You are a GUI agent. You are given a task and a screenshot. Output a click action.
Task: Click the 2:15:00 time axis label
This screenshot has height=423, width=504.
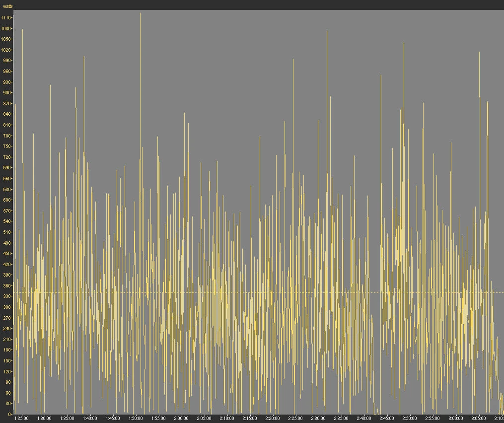coord(250,419)
